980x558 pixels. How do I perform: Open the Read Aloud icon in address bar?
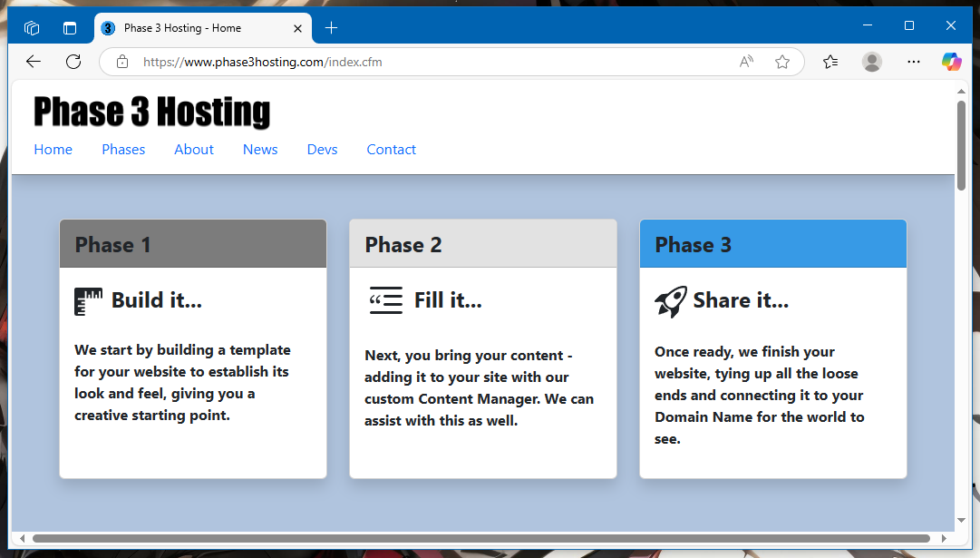746,62
